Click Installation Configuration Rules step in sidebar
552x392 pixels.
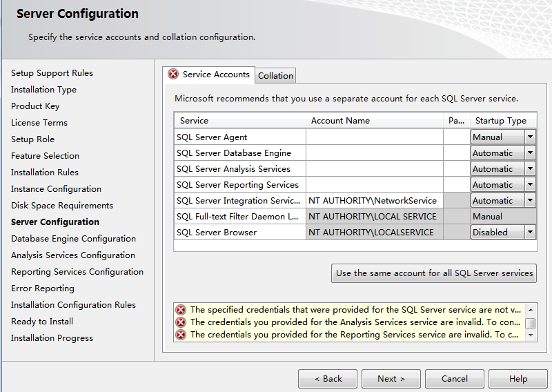pyautogui.click(x=73, y=305)
